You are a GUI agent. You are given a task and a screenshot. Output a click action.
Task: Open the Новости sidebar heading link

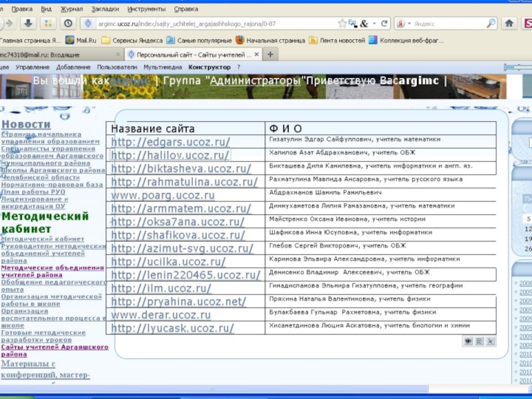(x=26, y=124)
